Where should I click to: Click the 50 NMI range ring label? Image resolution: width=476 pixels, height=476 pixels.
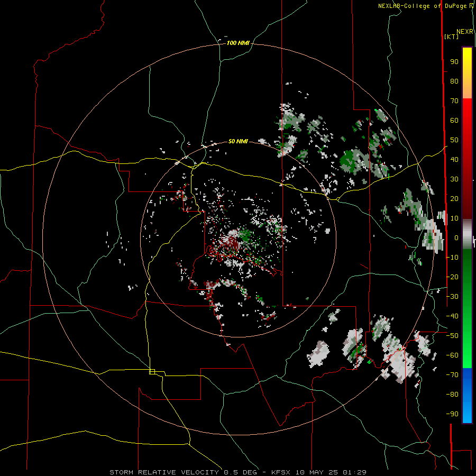tap(237, 141)
